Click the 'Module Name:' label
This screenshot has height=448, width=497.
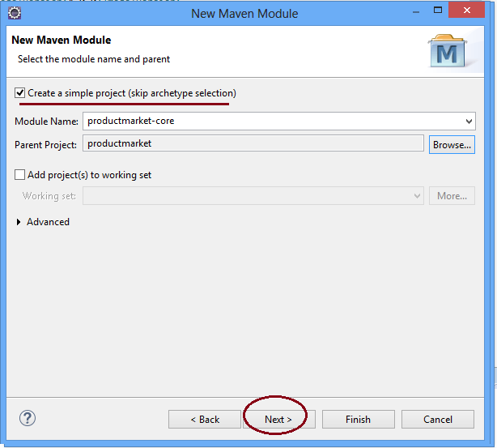point(46,122)
